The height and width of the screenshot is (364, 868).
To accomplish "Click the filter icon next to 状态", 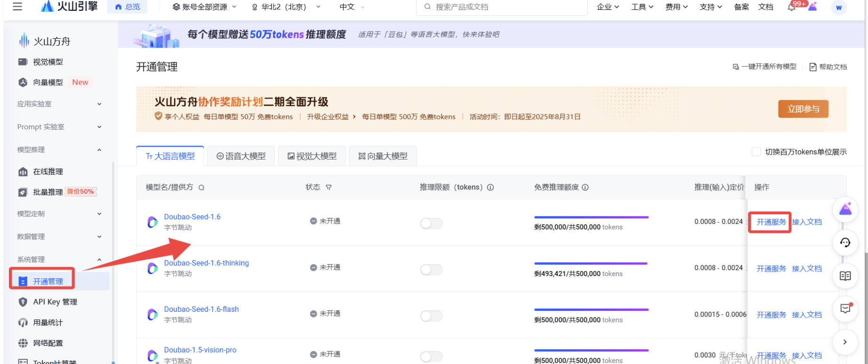I will (329, 188).
